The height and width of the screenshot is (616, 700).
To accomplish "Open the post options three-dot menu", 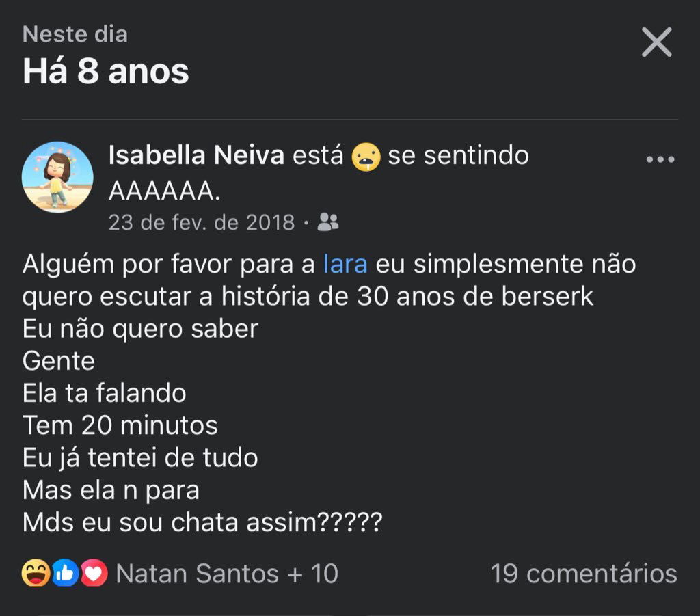I will 660,160.
